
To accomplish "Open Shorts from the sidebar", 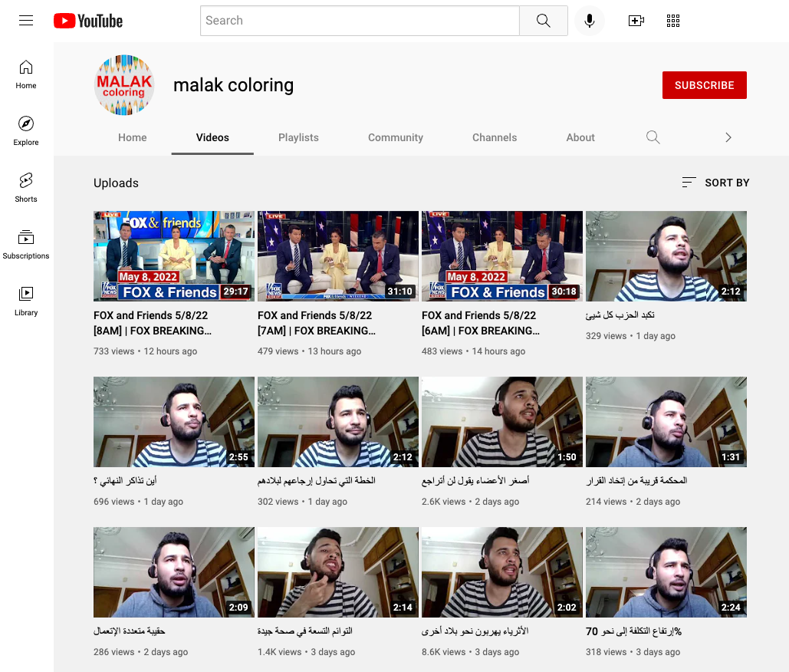I will pyautogui.click(x=26, y=187).
